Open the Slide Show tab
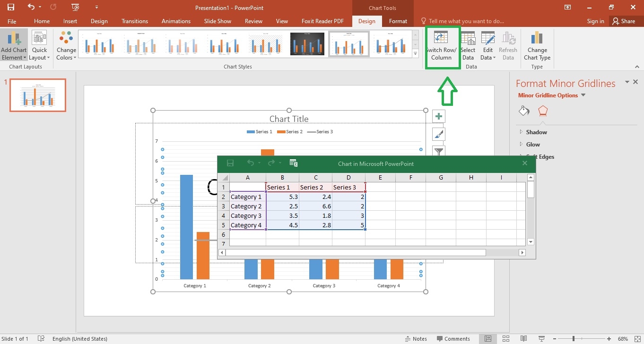 (x=218, y=21)
